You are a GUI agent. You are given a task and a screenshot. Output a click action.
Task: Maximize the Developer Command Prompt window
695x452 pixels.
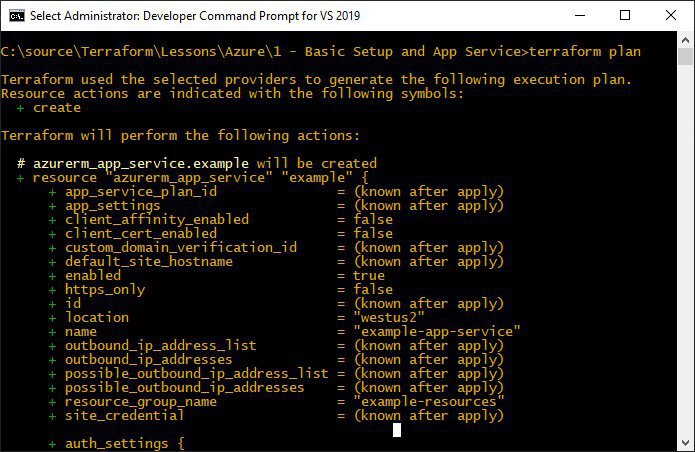(625, 16)
